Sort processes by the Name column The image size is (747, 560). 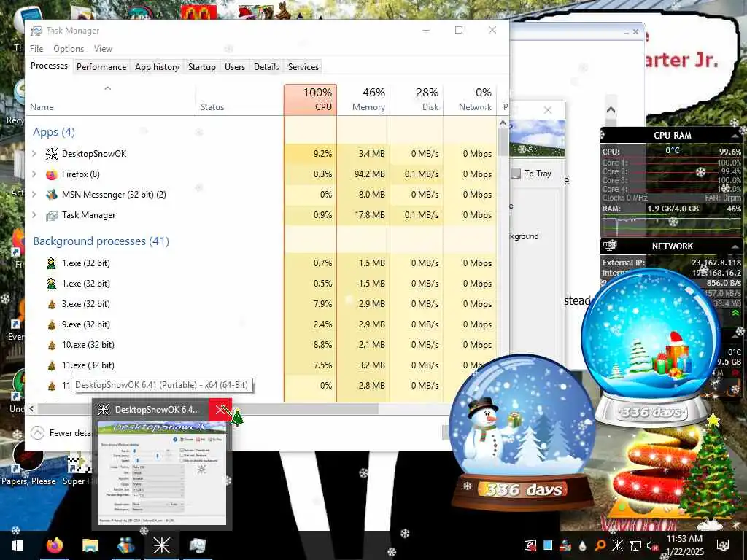coord(111,99)
